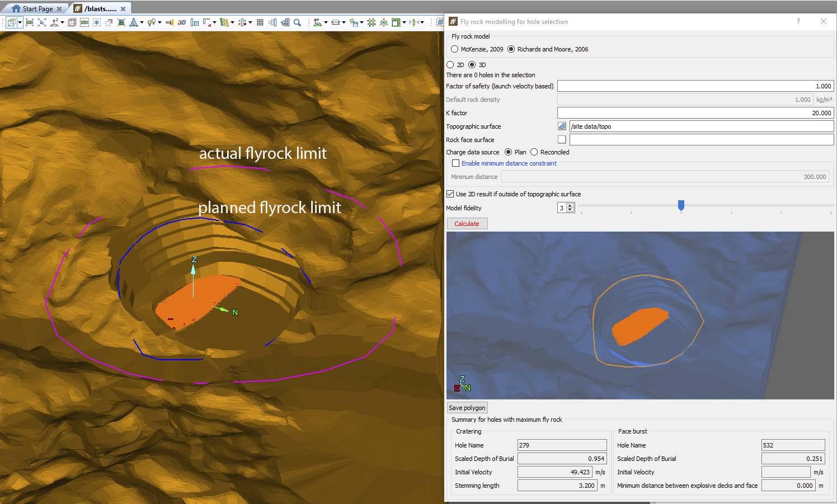Choose Reconciled as charge data source
The width and height of the screenshot is (837, 504).
534,152
